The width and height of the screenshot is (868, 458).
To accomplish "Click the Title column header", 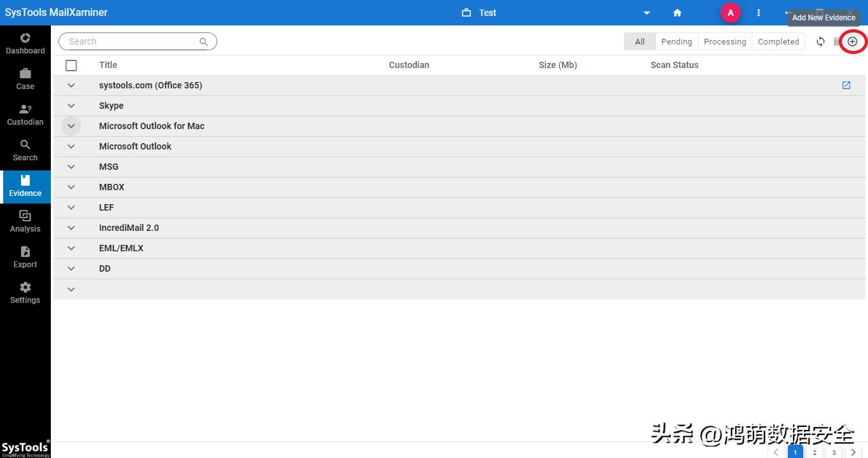I will coord(108,65).
